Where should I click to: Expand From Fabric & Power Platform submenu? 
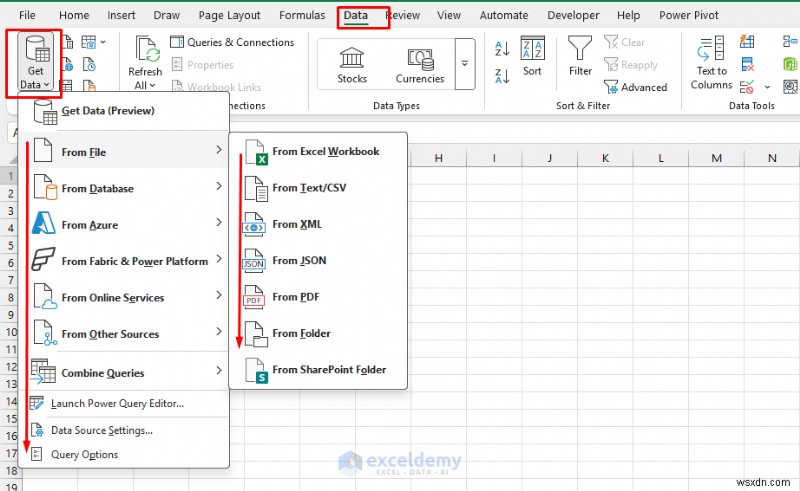(124, 261)
